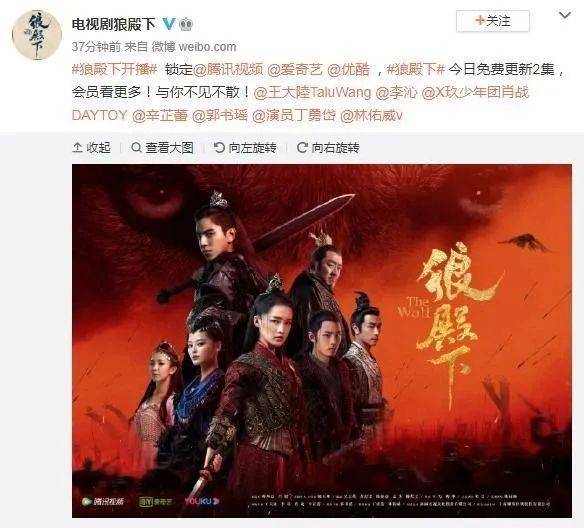
Task: Expand the post options chevron
Action: point(565,15)
